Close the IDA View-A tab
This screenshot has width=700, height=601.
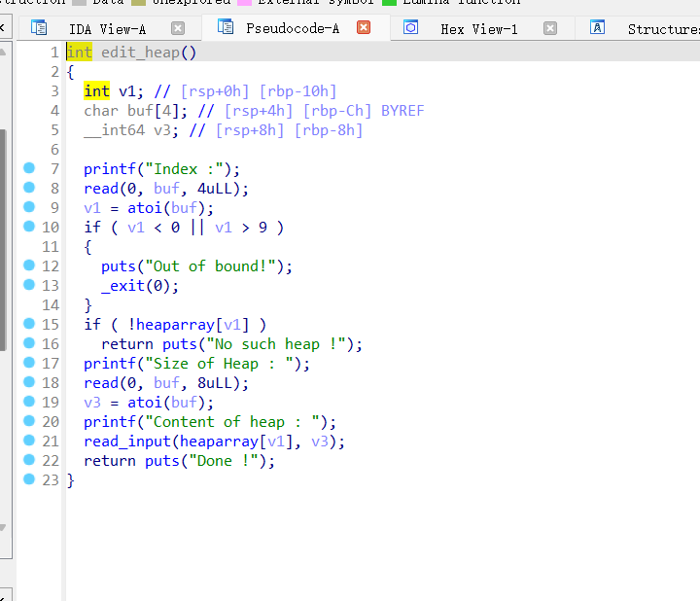(x=178, y=28)
